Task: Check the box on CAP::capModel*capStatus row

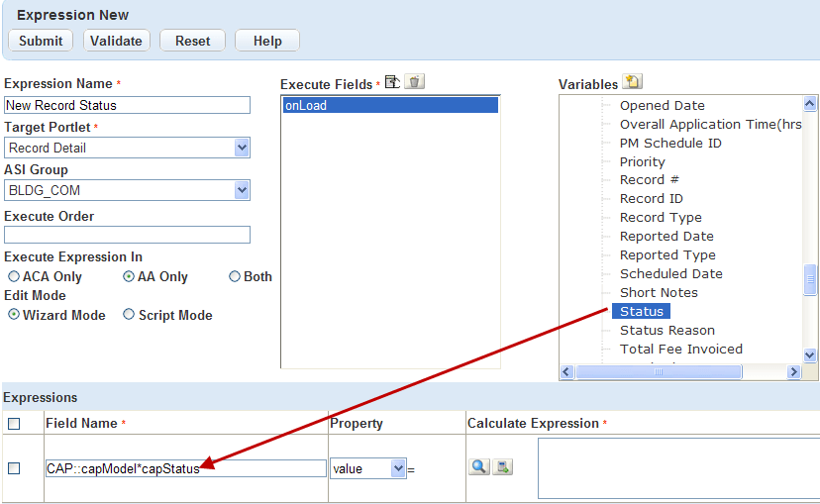Action: 14,468
